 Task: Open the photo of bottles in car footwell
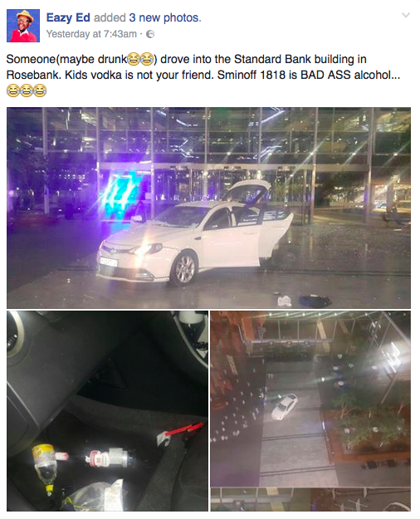tap(108, 411)
